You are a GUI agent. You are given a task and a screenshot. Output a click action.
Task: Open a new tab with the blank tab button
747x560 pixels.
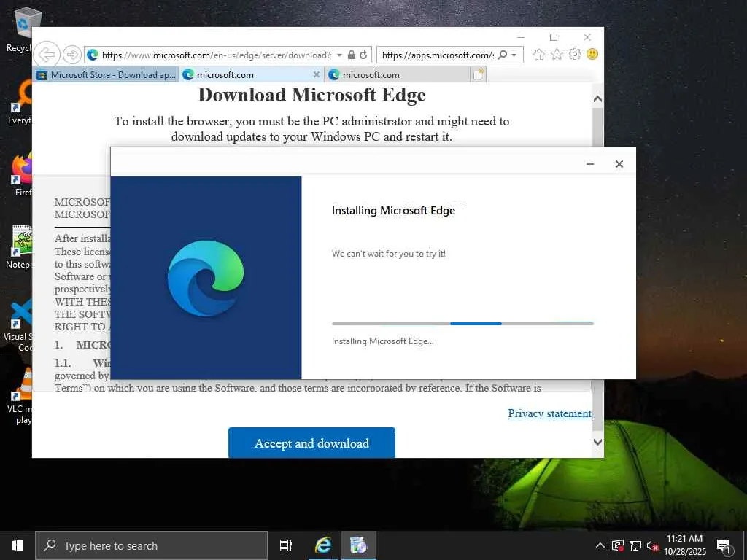pos(478,74)
